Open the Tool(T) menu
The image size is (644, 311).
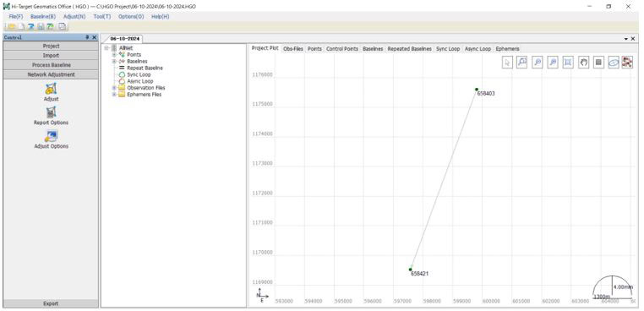click(x=102, y=16)
